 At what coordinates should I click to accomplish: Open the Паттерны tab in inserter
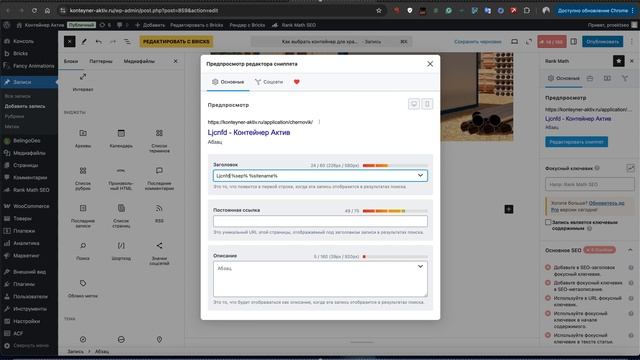tap(100, 61)
